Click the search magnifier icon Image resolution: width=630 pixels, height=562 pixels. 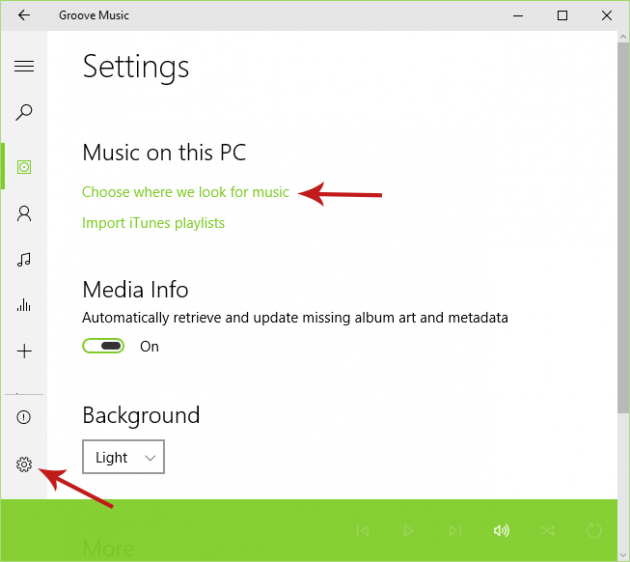[24, 113]
